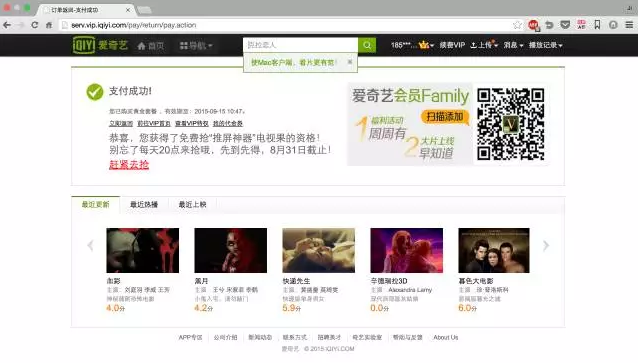Expand the 上传 upload dropdown

(484, 45)
